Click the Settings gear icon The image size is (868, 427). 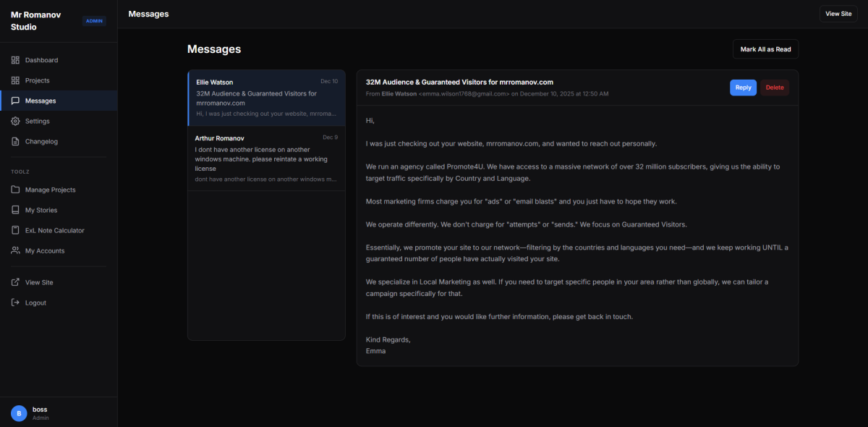(x=15, y=121)
